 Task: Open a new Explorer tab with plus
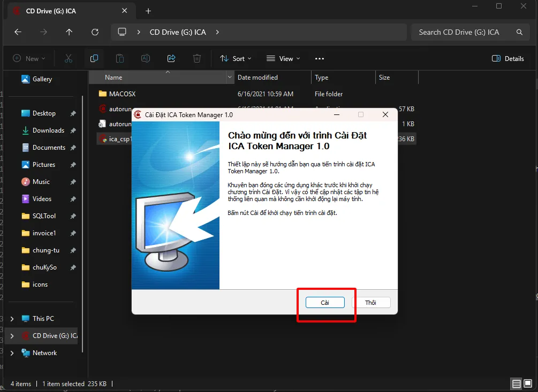tap(148, 11)
